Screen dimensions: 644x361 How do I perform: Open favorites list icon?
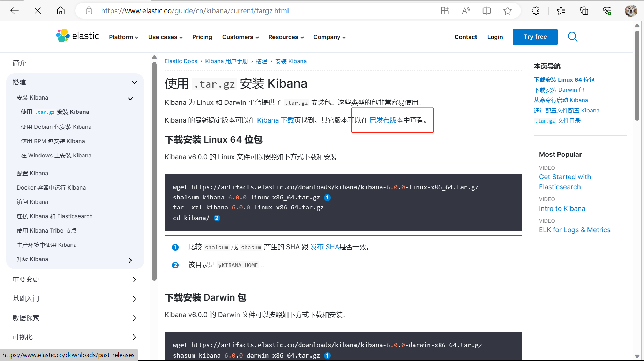(561, 11)
